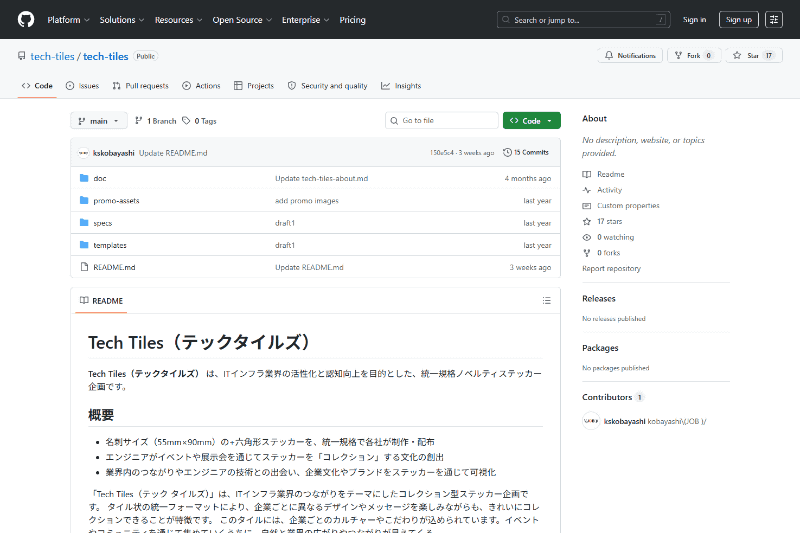The image size is (800, 533).
Task: View the 0 Tags link
Action: coord(199,121)
